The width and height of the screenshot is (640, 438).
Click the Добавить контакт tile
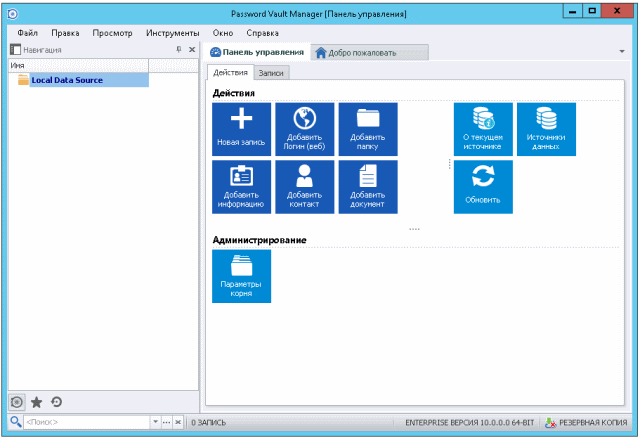(x=305, y=187)
